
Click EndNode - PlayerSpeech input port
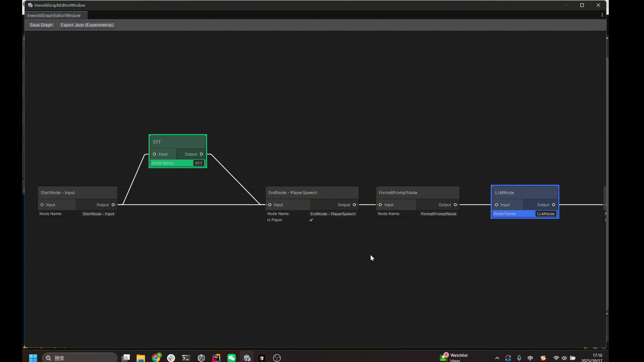tap(270, 205)
